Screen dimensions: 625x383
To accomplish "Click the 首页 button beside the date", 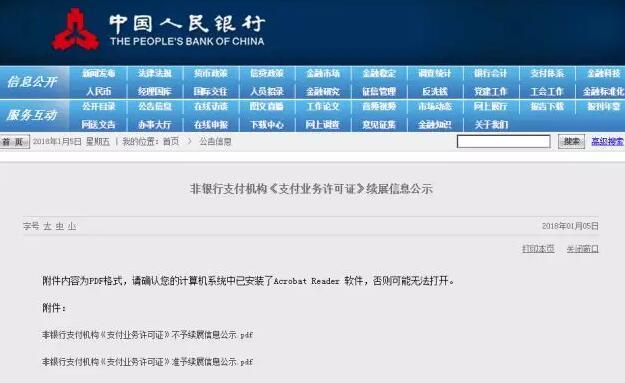I will 14,142.
